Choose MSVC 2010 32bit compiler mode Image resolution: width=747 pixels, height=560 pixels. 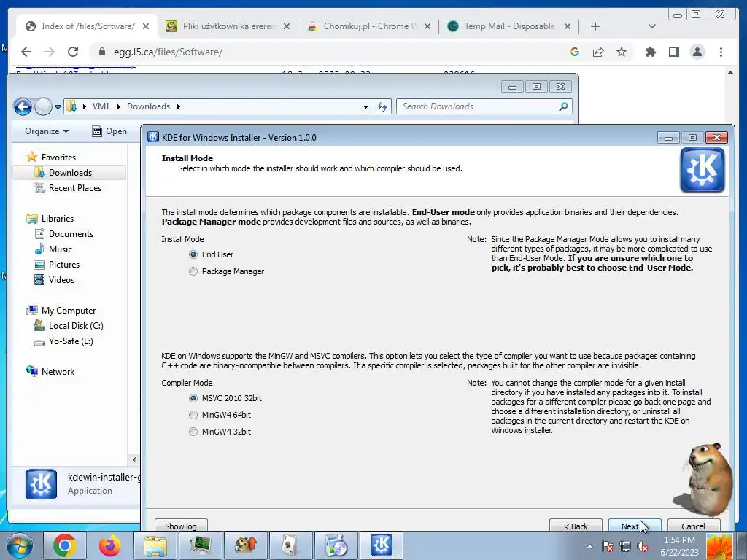225,398
